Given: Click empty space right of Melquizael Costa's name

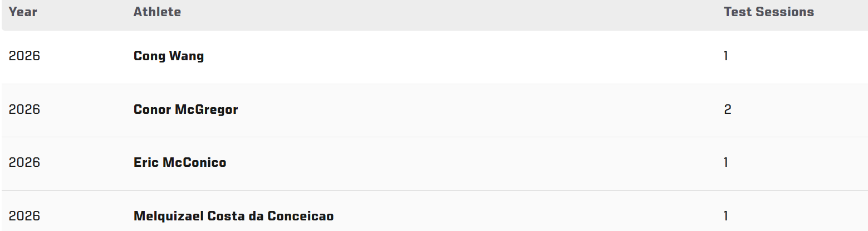Looking at the screenshot, I should (x=501, y=216).
